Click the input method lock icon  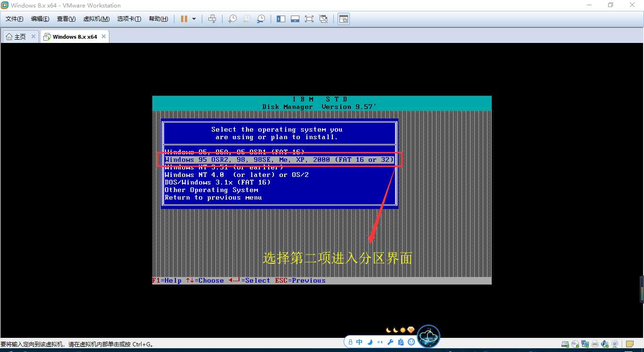pos(350,342)
